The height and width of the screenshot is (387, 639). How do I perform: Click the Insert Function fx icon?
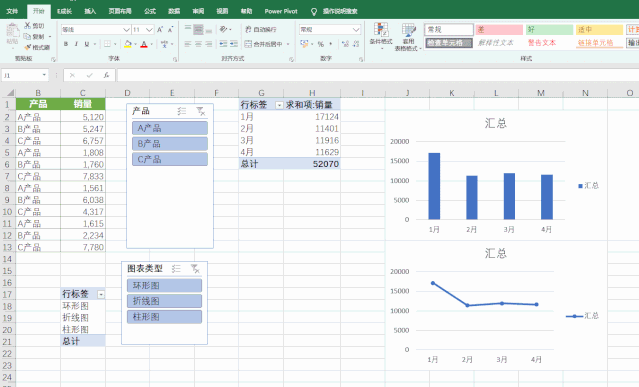pyautogui.click(x=106, y=75)
